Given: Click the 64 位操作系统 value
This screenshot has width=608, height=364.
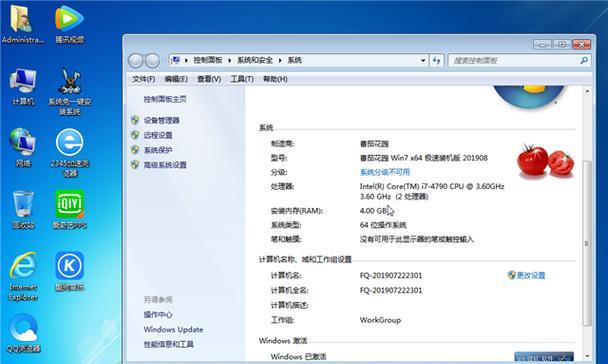Looking at the screenshot, I should (383, 225).
